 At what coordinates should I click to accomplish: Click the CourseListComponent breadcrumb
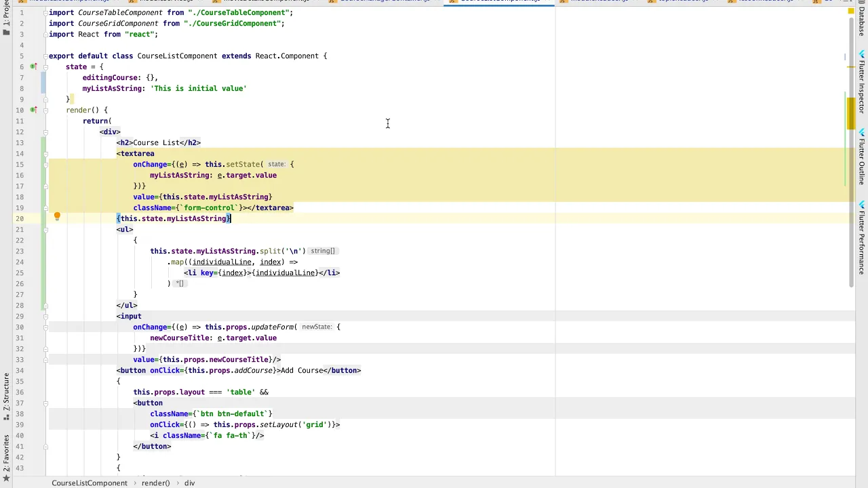pos(90,483)
